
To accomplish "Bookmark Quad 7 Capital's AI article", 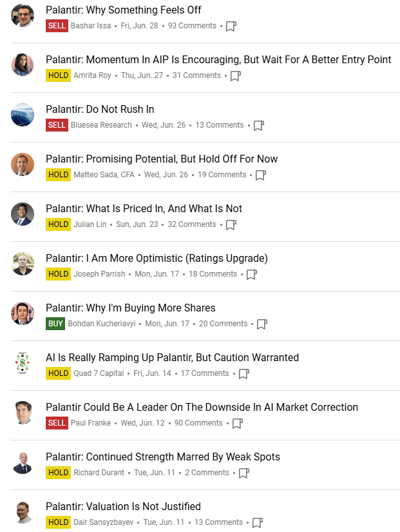I will point(243,374).
